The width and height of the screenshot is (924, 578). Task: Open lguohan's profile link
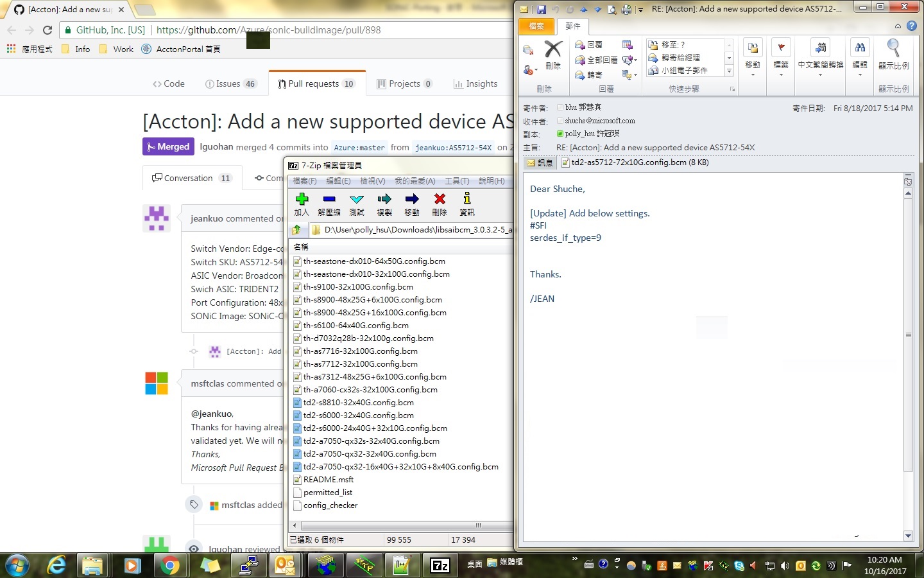coord(216,147)
